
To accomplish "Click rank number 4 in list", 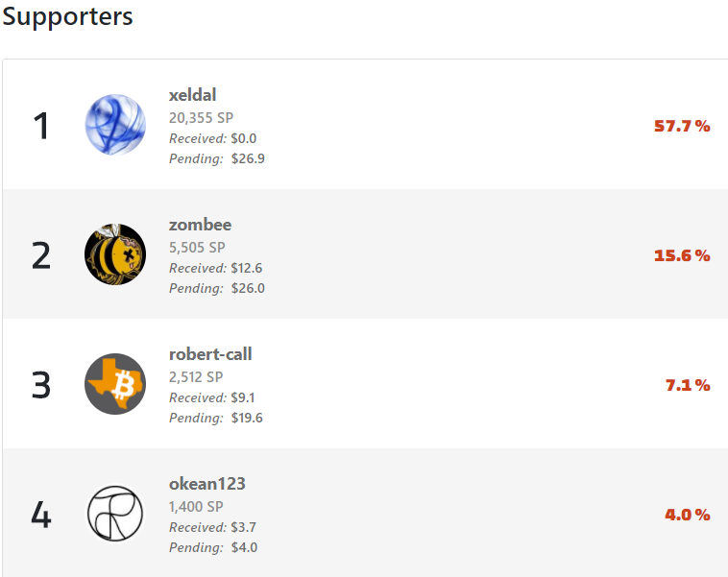I will click(x=41, y=515).
